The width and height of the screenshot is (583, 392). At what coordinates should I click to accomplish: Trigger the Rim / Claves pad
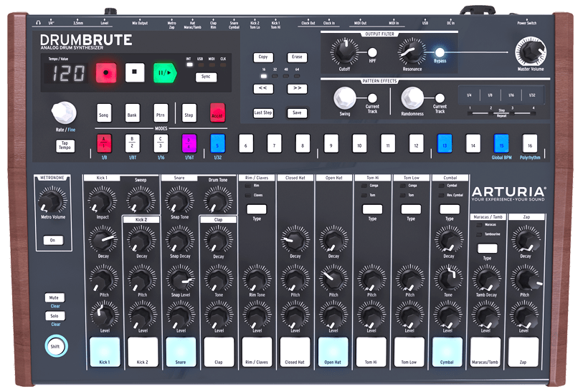click(257, 352)
